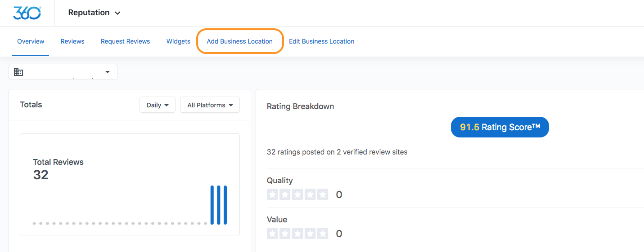Click the first blue bar in reviews chart
644x252 pixels.
(x=212, y=205)
